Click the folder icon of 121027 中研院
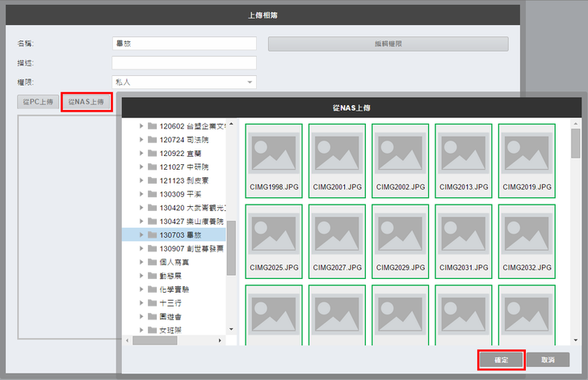Image resolution: width=588 pixels, height=380 pixels. (x=152, y=167)
